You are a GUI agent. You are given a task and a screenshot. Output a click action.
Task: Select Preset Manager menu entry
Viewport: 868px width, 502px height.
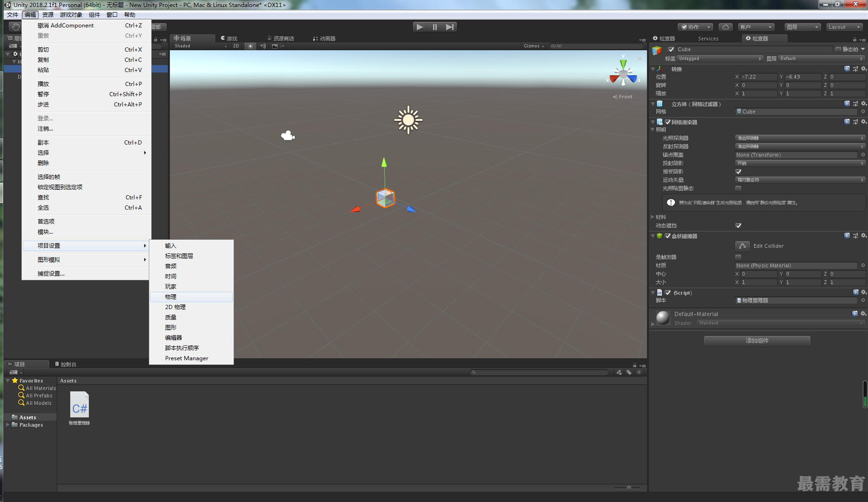point(191,358)
